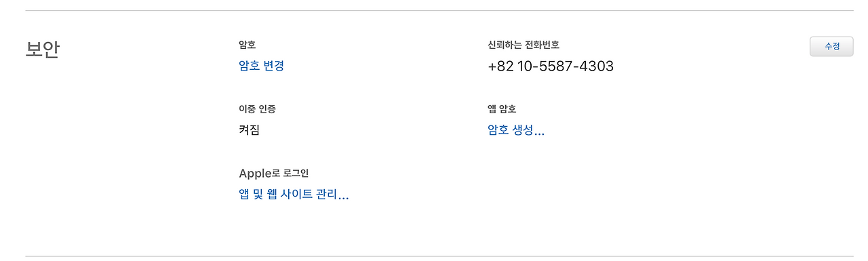Open 앱 및 웹 사이트 관리... link
This screenshot has width=868, height=261.
[294, 195]
